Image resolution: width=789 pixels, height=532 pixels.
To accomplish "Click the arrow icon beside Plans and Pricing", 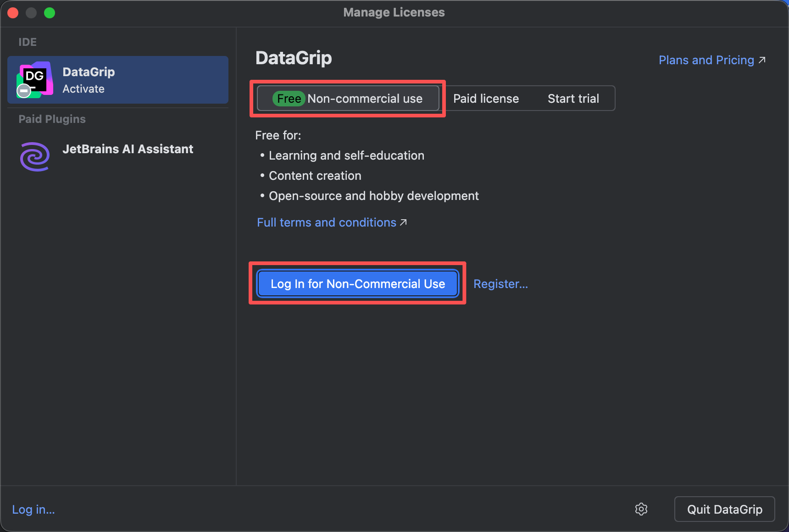I will click(762, 60).
